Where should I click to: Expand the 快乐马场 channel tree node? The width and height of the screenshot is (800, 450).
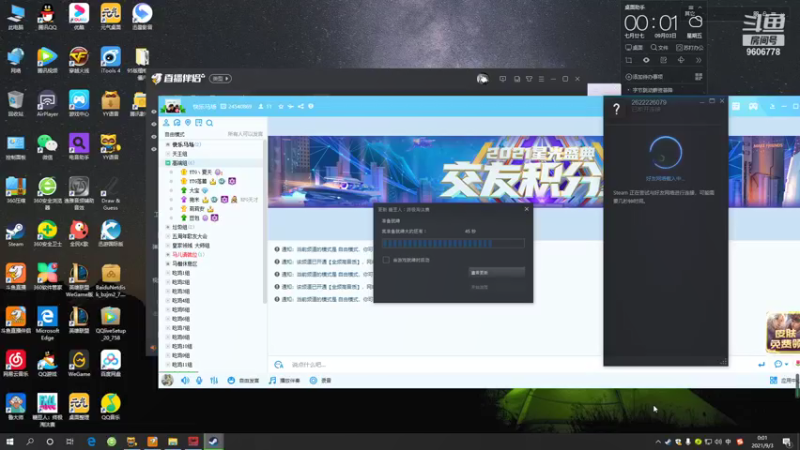pos(168,144)
